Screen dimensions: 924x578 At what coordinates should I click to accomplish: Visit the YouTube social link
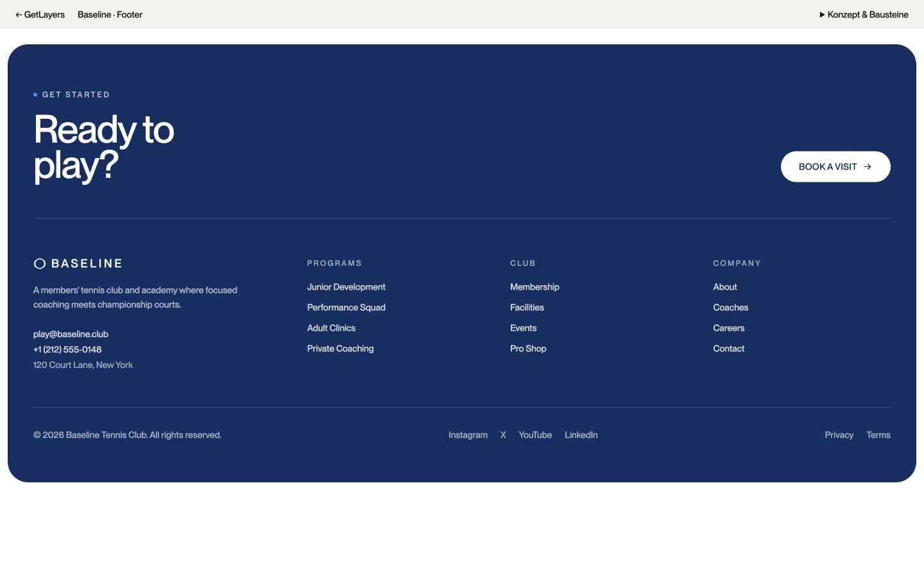535,435
